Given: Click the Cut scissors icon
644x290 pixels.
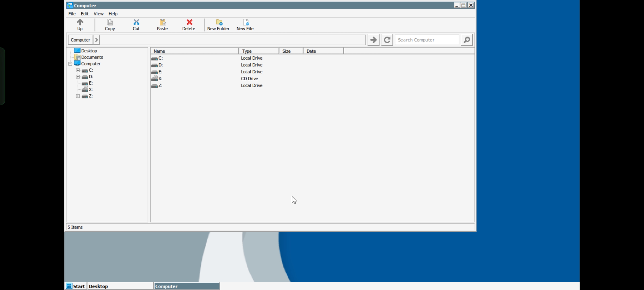Looking at the screenshot, I should point(136,22).
